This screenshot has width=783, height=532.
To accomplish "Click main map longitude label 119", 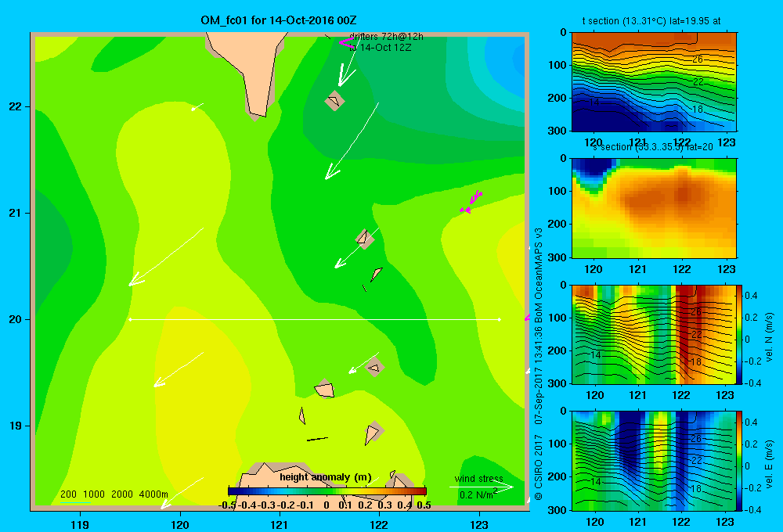I will pyautogui.click(x=80, y=524).
